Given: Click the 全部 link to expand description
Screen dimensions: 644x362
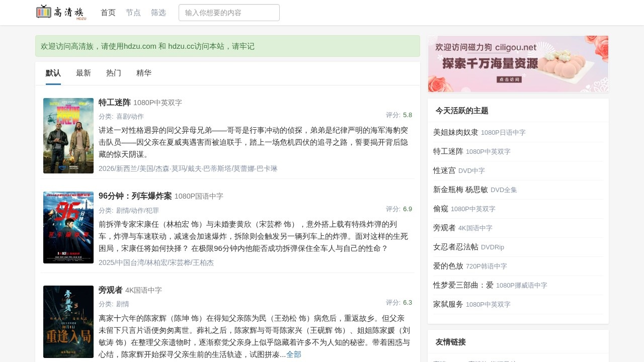Looking at the screenshot, I should coord(294,354).
